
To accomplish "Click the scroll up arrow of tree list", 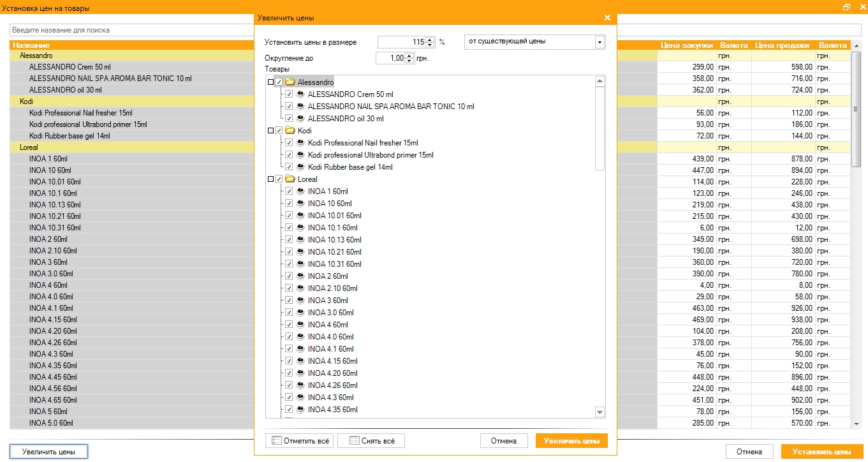I will pos(600,81).
